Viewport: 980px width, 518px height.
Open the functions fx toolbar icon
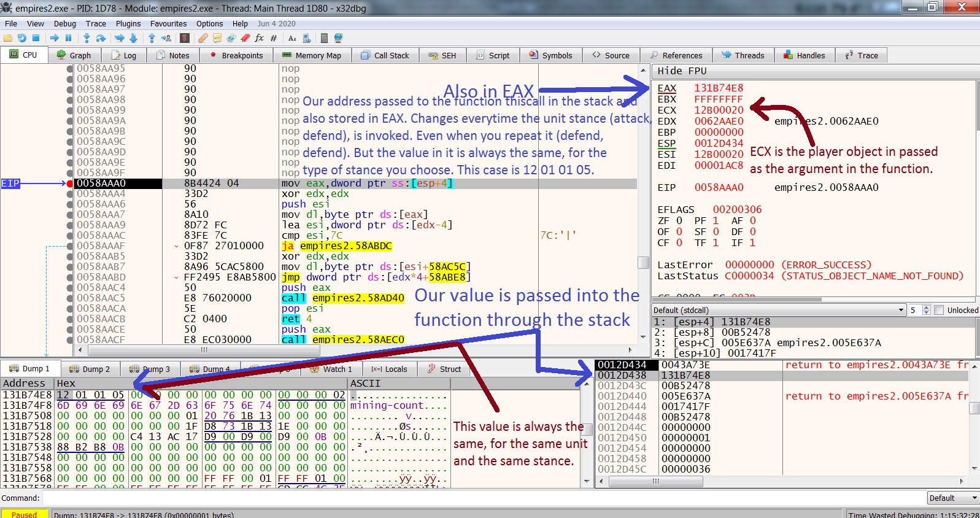pyautogui.click(x=259, y=38)
